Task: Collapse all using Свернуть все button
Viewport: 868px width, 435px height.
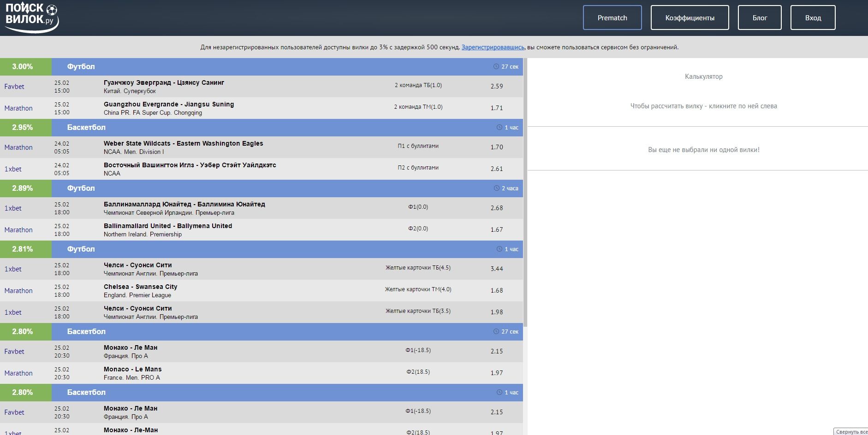Action: [851, 432]
